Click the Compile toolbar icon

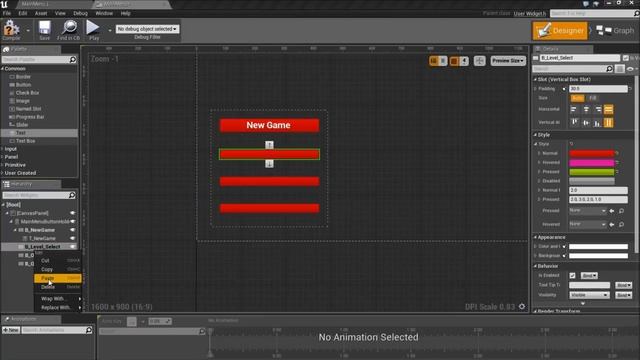[11, 29]
